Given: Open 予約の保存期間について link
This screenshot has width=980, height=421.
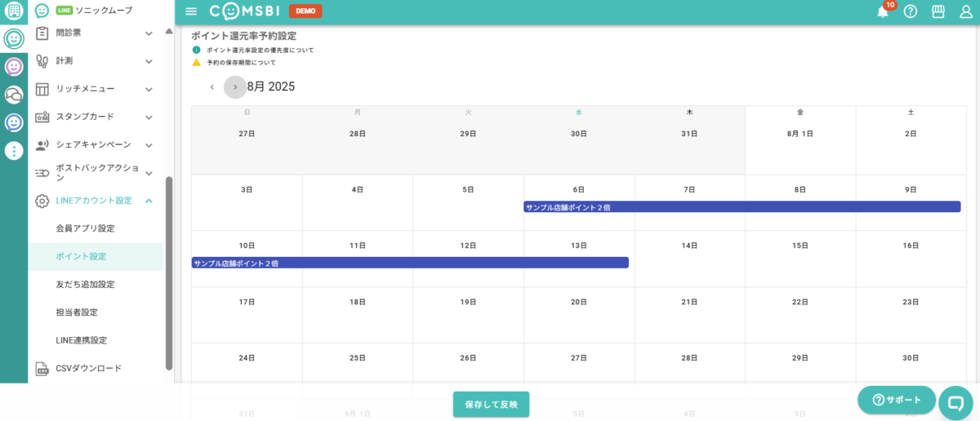Looking at the screenshot, I should (x=241, y=62).
